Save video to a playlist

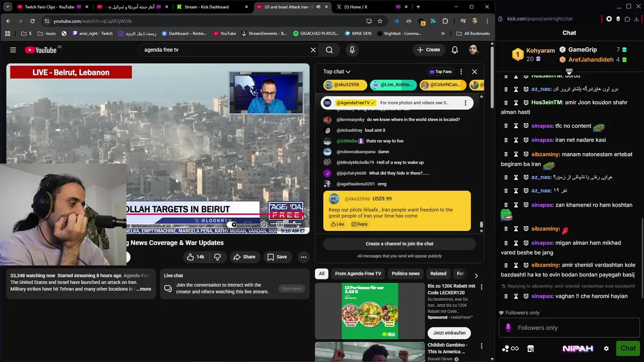click(x=277, y=257)
